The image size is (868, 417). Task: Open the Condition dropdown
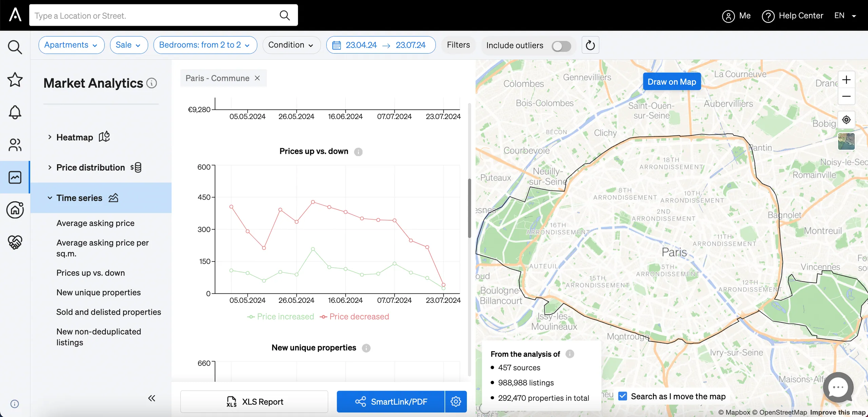[291, 45]
